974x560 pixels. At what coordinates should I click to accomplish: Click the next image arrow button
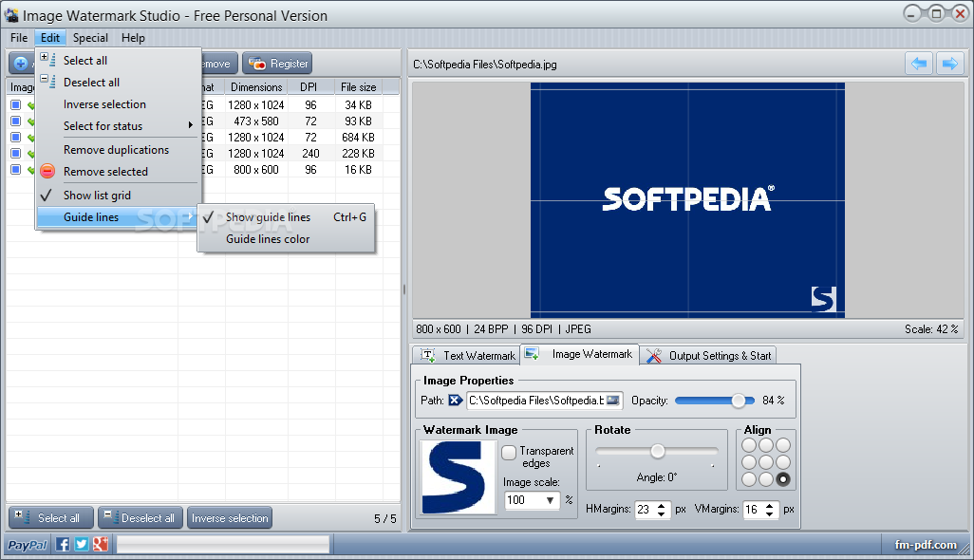click(949, 64)
